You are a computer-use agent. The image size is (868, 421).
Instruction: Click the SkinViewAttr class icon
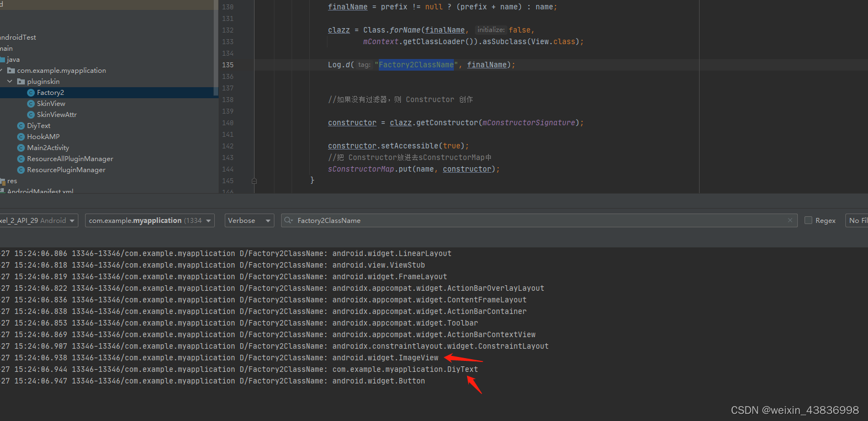(x=31, y=115)
